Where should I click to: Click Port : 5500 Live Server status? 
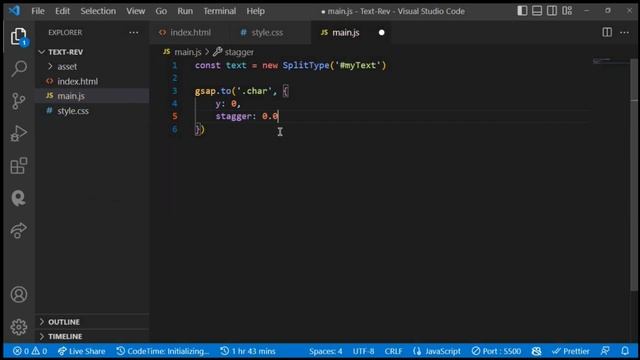click(496, 351)
